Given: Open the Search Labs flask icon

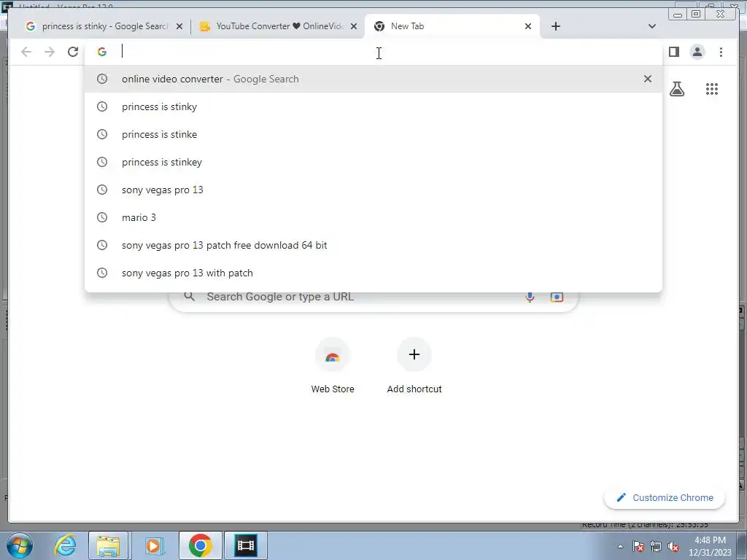Looking at the screenshot, I should click(677, 89).
